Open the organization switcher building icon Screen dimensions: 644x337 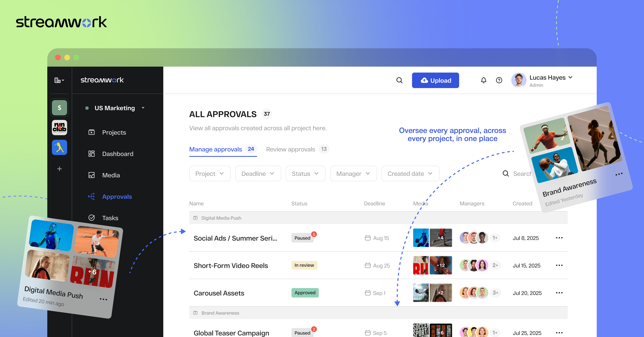[x=59, y=80]
